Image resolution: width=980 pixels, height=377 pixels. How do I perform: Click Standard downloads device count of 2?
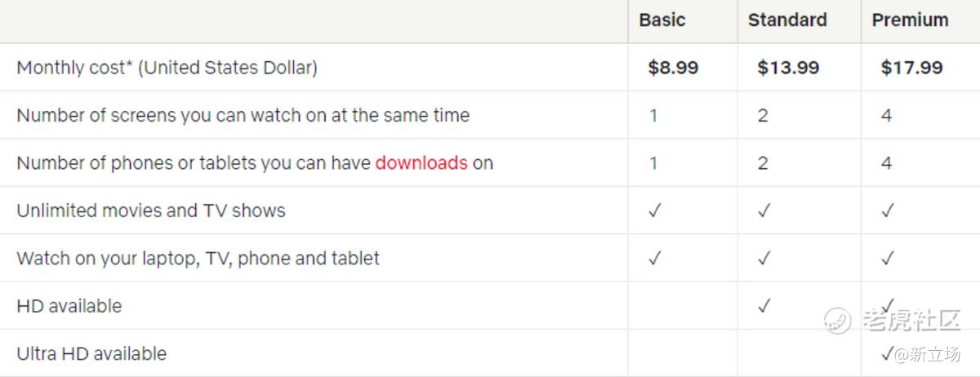tap(763, 162)
